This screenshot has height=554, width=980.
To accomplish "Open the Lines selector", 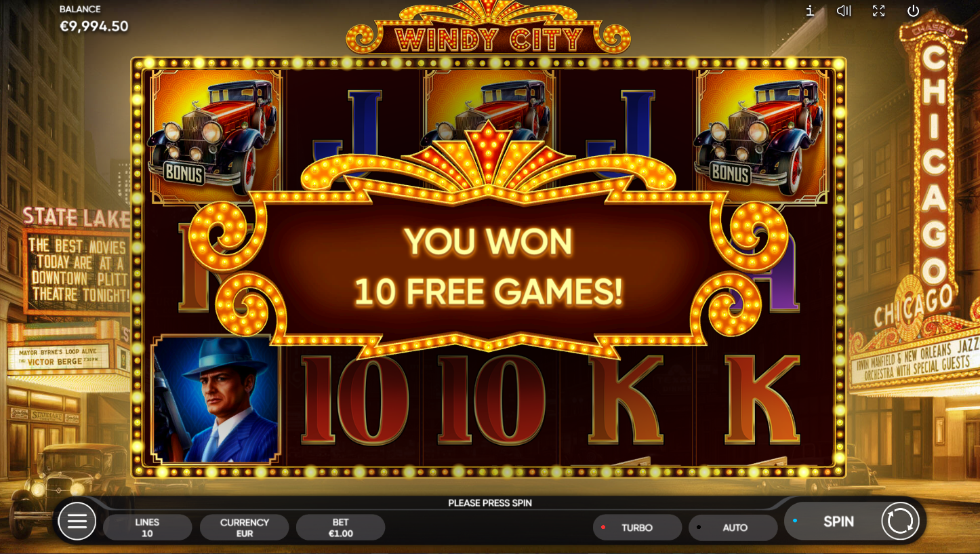I will [x=147, y=528].
